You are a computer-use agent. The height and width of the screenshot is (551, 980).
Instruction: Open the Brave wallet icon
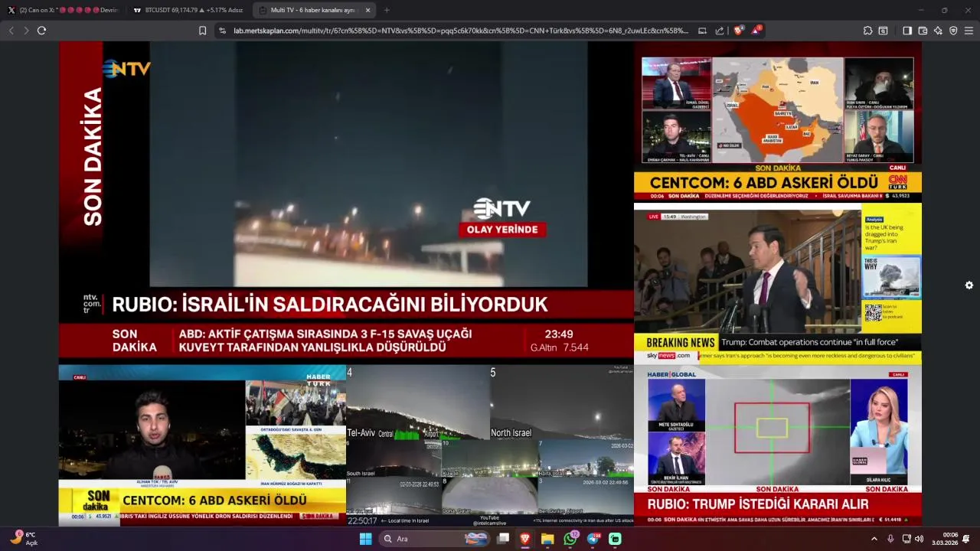tap(923, 31)
